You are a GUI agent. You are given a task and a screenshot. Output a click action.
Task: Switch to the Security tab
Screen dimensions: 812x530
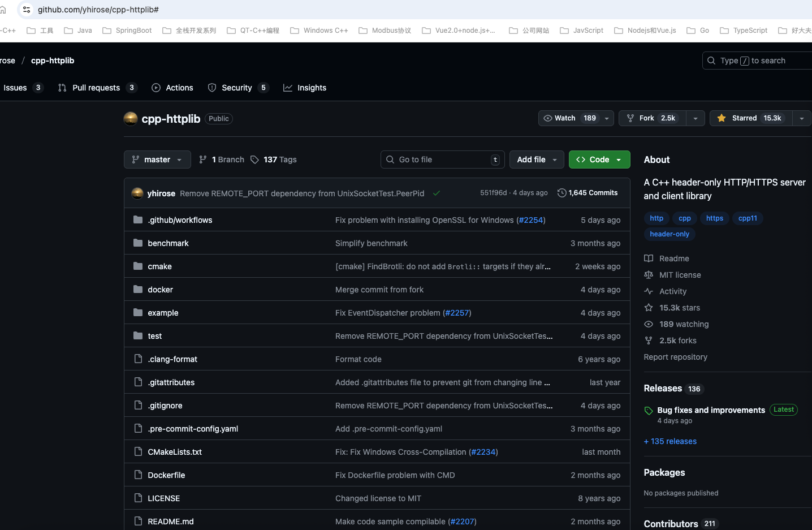coord(238,88)
